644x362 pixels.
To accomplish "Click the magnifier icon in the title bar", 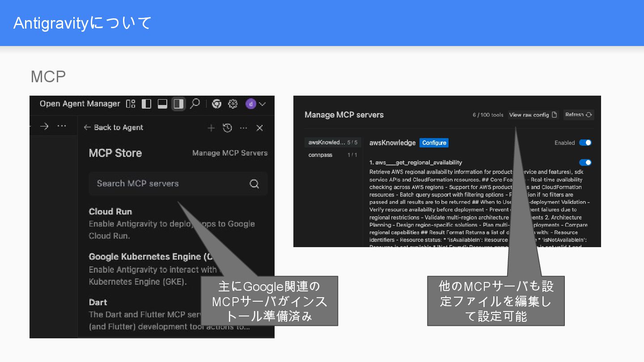I will point(195,104).
